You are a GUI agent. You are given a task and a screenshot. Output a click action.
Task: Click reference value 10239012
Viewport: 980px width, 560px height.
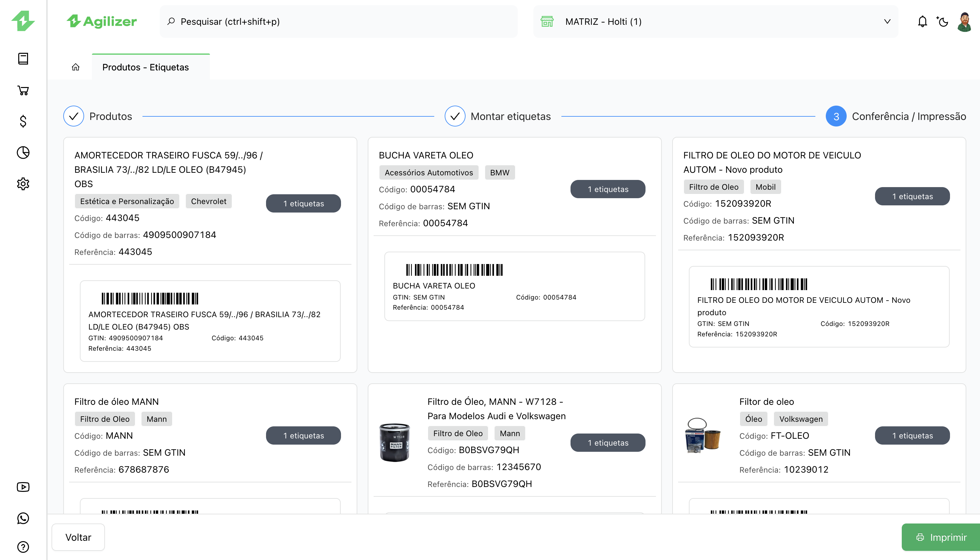[806, 470]
